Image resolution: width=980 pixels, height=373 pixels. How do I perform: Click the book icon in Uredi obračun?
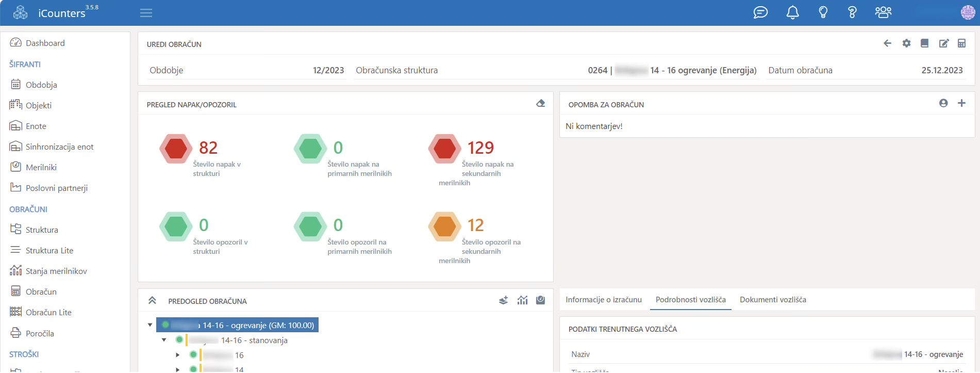[924, 43]
